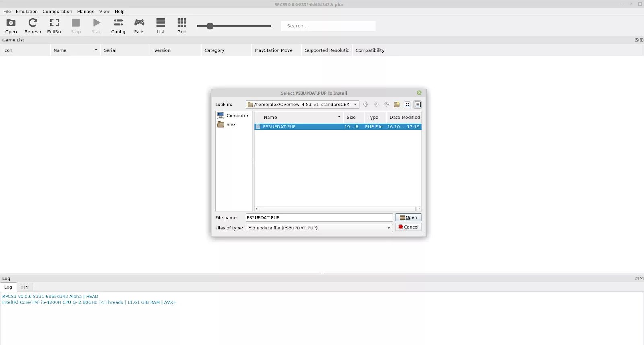Screen dimensions: 644x345
Task: Click the PlayStation Move column header
Action: coord(277,50)
